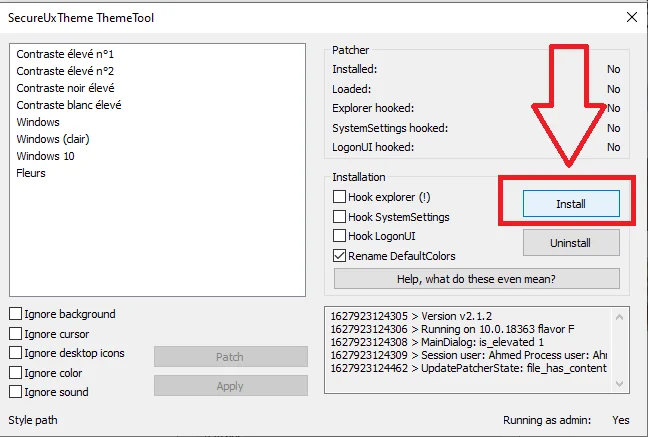Screen dimensions: 648x437
Task: Enable the Ignore sound option
Action: 16,392
